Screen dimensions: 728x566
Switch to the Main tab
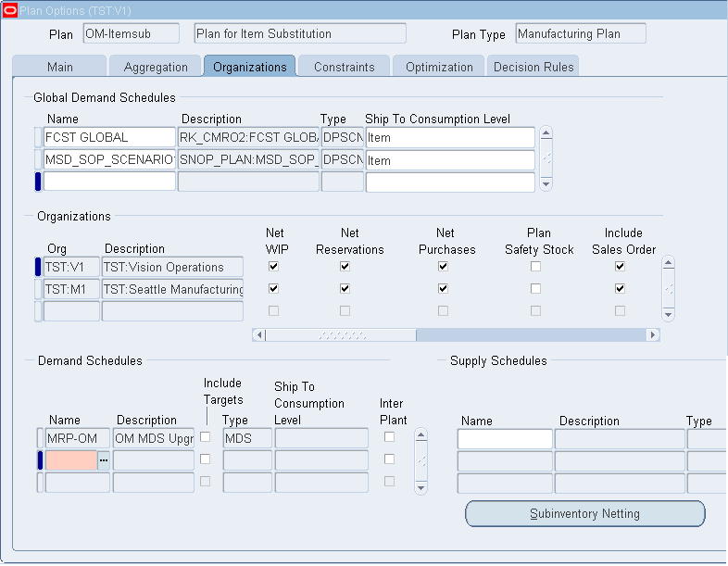pyautogui.click(x=60, y=67)
